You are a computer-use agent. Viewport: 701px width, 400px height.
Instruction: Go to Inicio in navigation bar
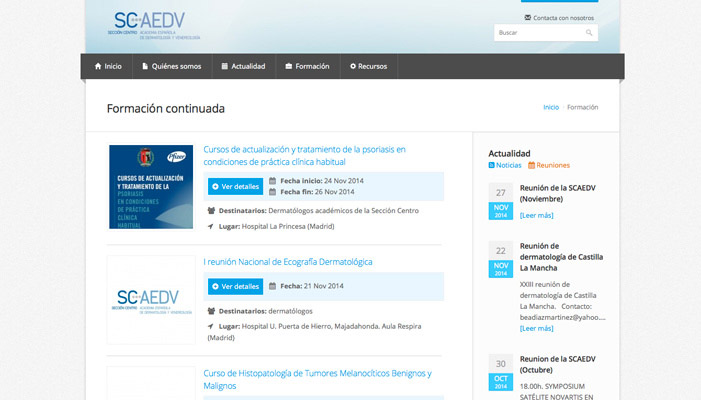click(108, 66)
